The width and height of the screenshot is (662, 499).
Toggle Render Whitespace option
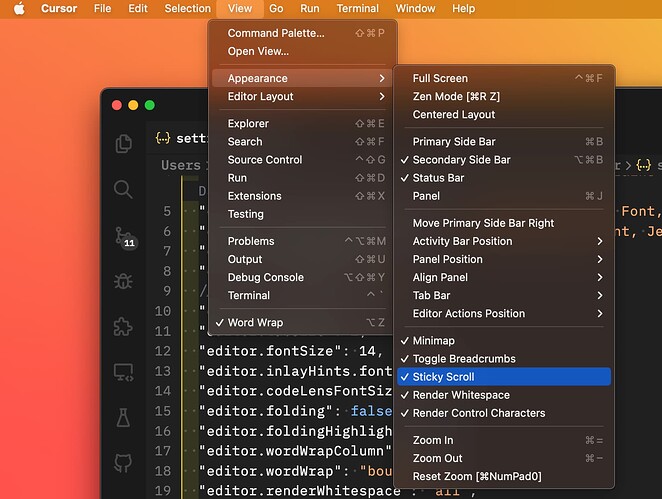(x=504, y=395)
